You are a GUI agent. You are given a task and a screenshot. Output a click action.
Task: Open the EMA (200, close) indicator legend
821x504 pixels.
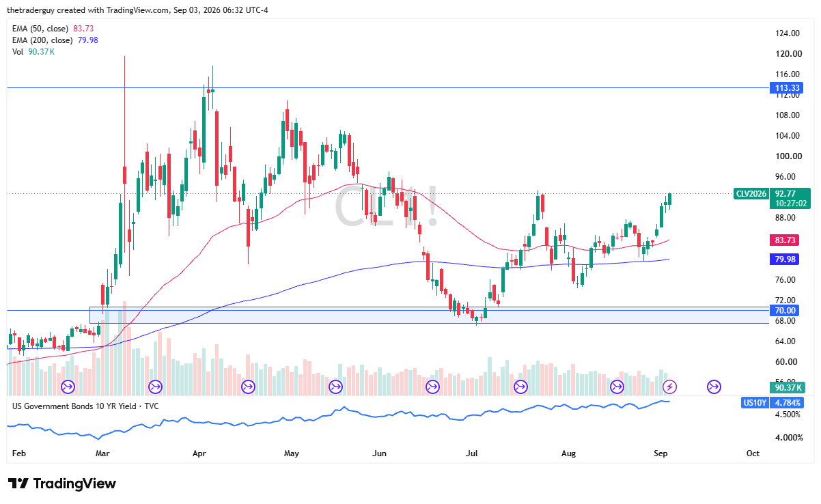click(55, 40)
